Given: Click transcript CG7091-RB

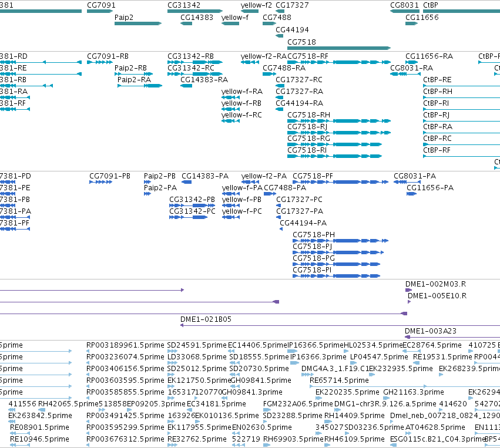Looking at the screenshot, I should (100, 62).
